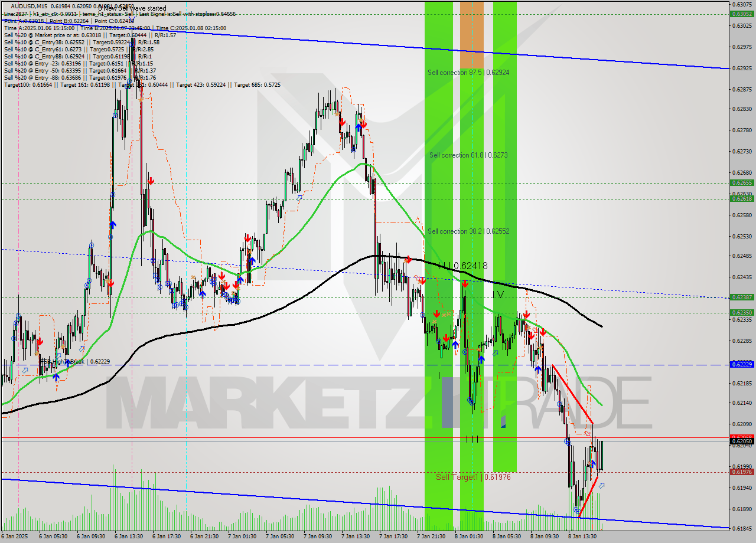Select the '0 New Sell wave started' label

[x=132, y=9]
